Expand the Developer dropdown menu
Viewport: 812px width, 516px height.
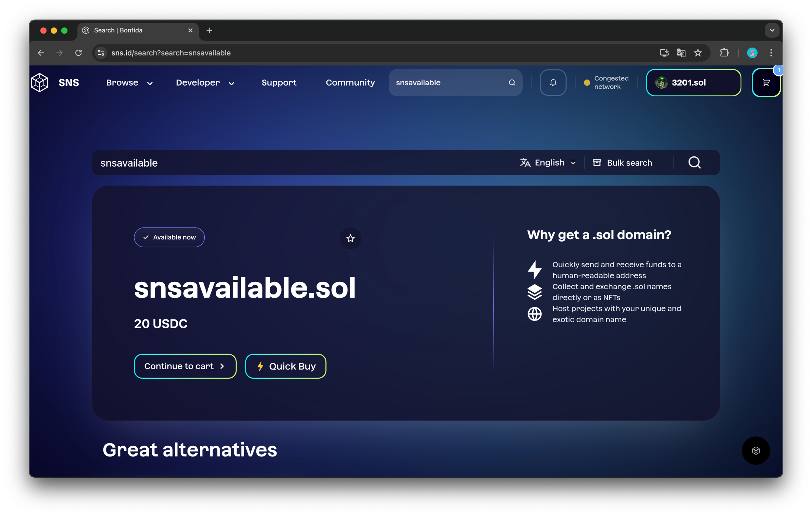205,82
